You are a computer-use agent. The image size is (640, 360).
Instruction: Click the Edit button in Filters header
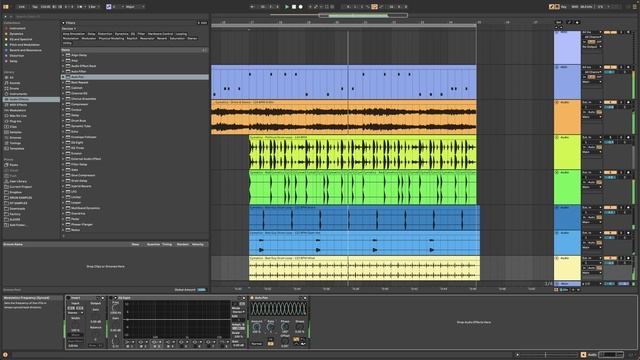[202, 23]
